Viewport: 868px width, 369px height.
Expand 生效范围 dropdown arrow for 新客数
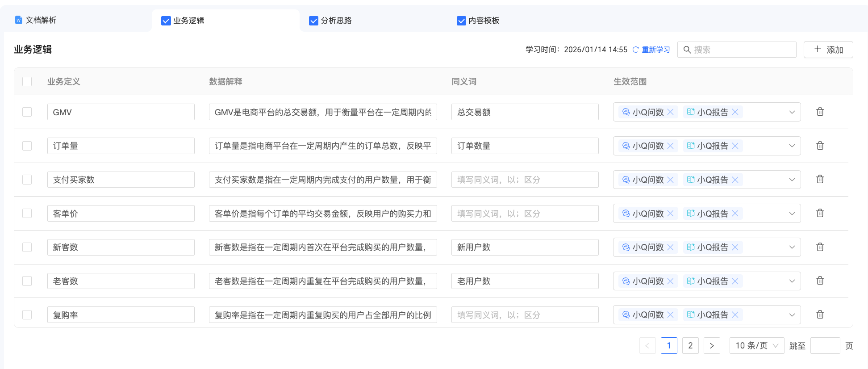point(792,247)
